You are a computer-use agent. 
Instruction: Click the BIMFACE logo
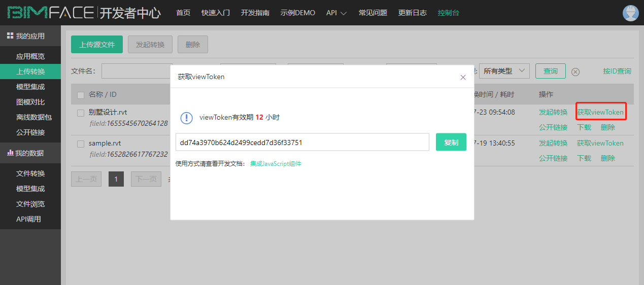click(x=51, y=13)
